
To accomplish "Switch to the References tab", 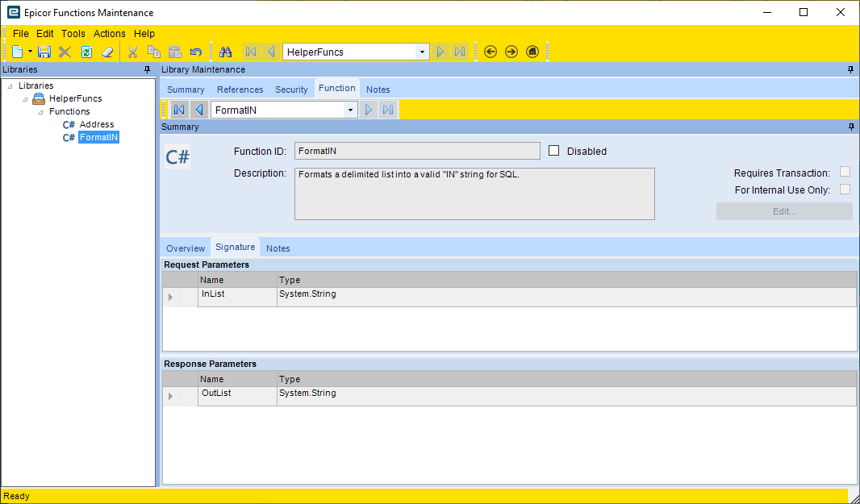I will [x=240, y=90].
